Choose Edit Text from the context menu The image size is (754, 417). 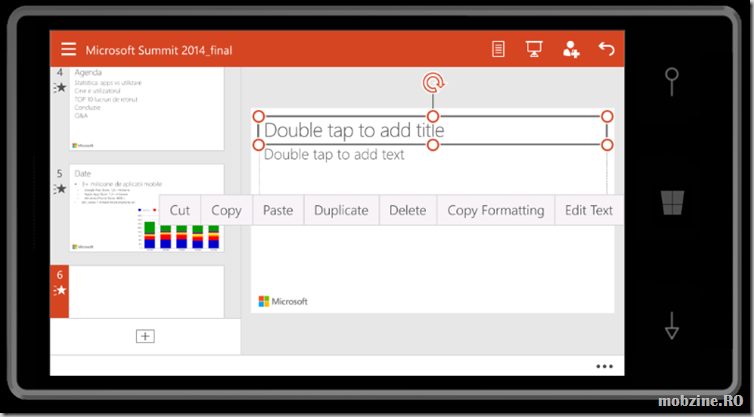pos(589,210)
